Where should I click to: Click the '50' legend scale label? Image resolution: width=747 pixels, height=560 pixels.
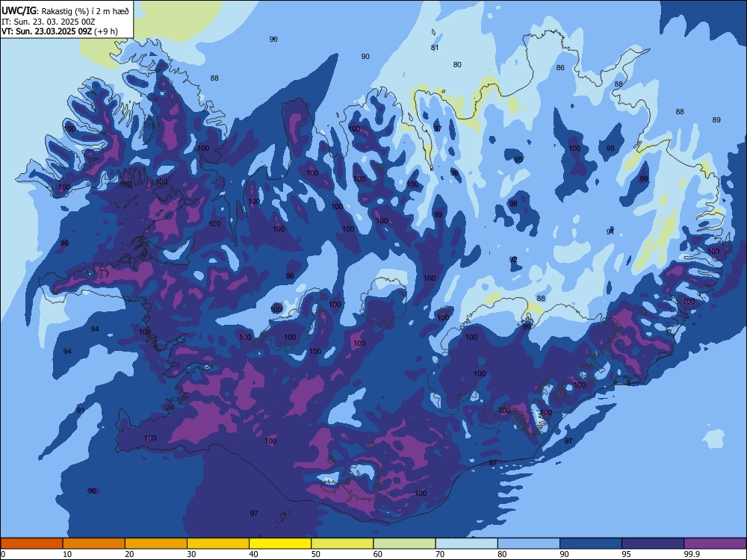316,554
